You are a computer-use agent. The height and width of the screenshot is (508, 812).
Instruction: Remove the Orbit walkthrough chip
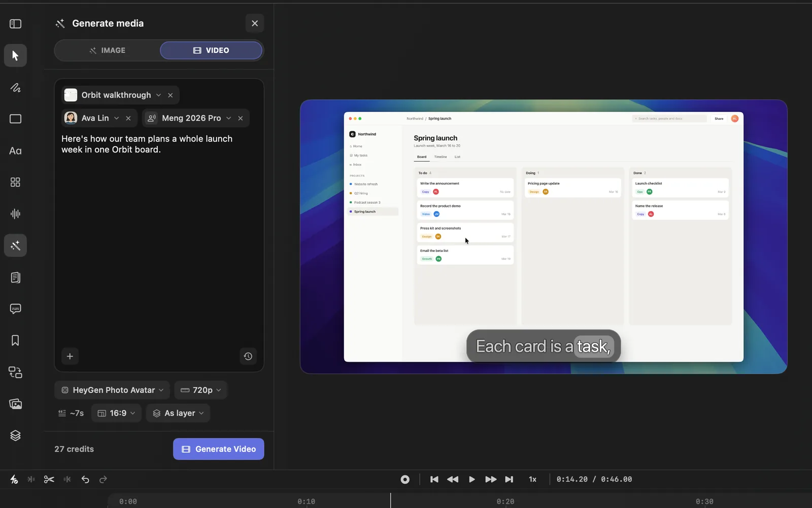pos(171,95)
